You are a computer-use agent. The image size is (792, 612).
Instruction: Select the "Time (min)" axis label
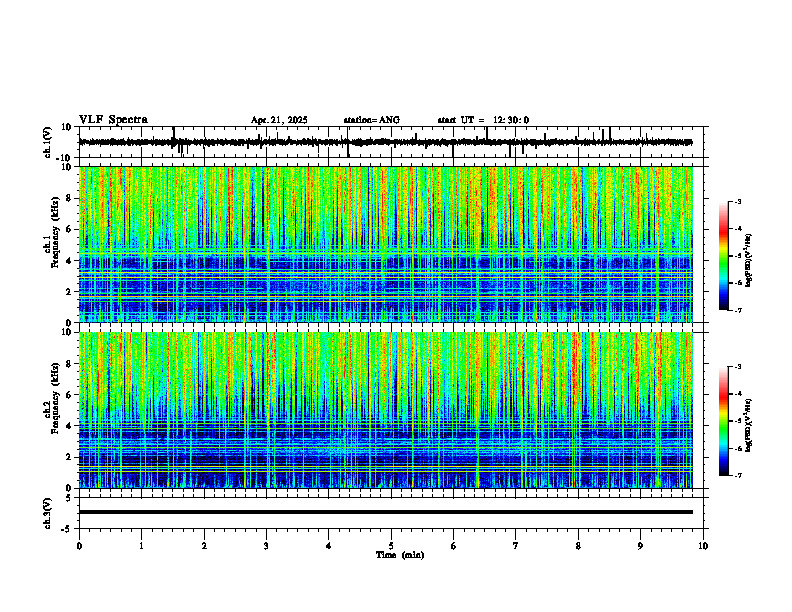[x=400, y=555]
